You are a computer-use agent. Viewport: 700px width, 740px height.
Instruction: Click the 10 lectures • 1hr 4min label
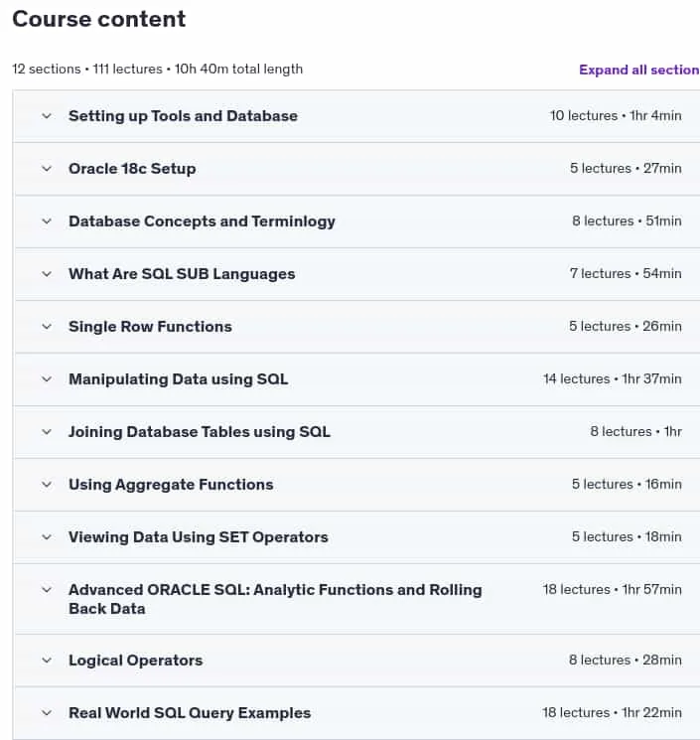616,115
